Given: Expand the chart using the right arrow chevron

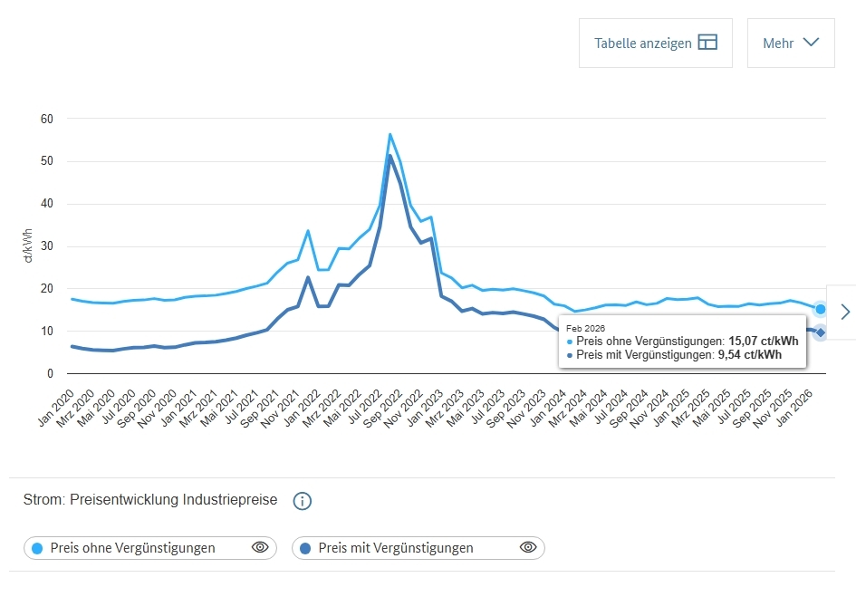Looking at the screenshot, I should [x=845, y=312].
